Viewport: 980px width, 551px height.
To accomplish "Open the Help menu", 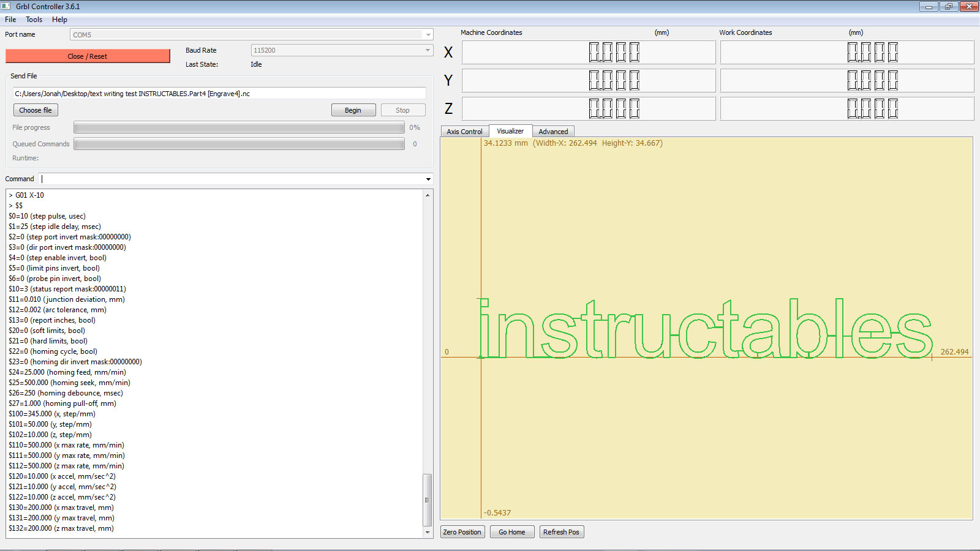I will point(59,20).
